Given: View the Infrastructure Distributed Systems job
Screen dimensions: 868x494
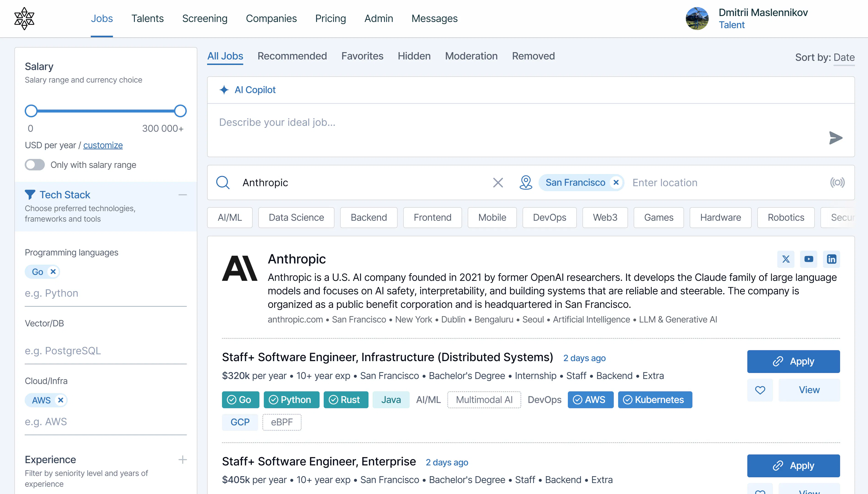Looking at the screenshot, I should tap(809, 390).
